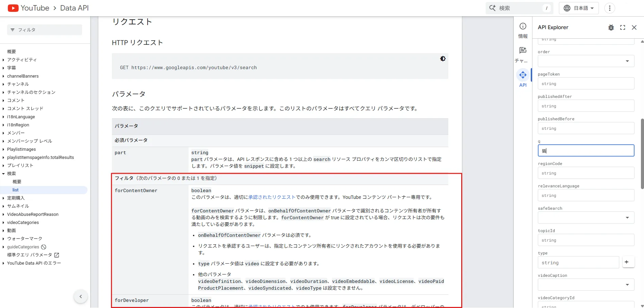Expand チャンネル tree item
This screenshot has width=644, height=308.
coord(3,84)
